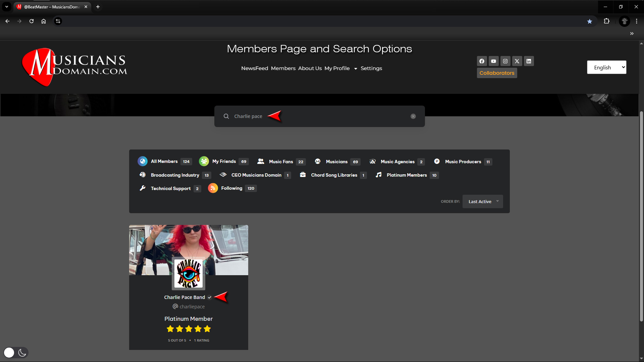644x362 pixels.
Task: Open the browser extensions icon
Action: coord(606,21)
